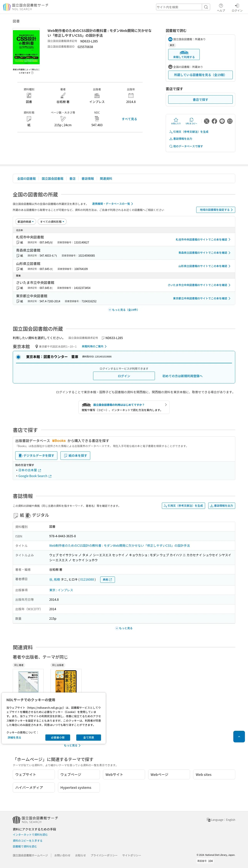The image size is (248, 868).
Task: Click 紙の本を探す button
Action: (75, 456)
